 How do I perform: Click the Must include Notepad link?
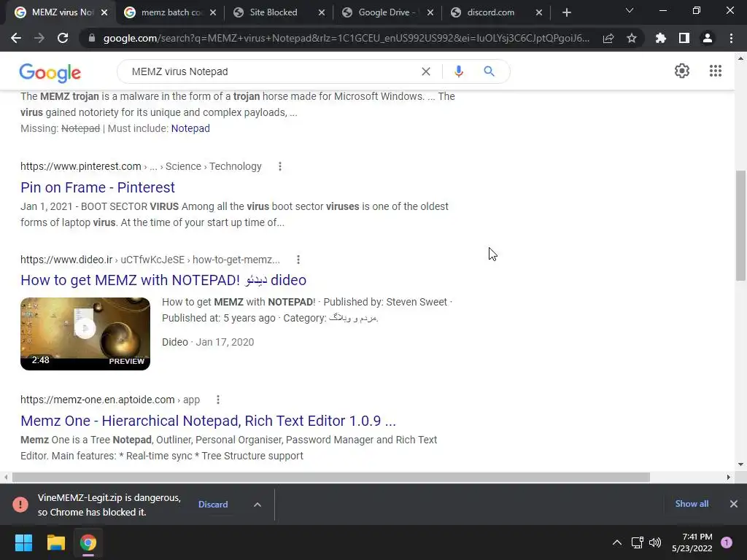pos(190,128)
